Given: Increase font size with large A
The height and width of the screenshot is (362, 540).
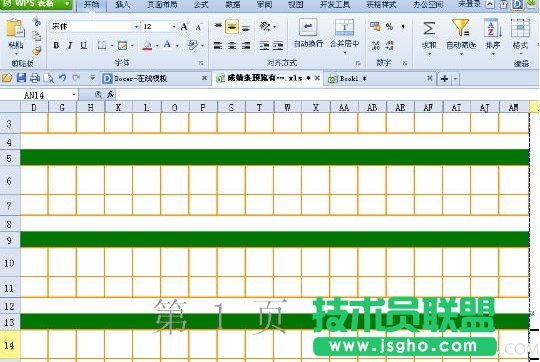Looking at the screenshot, I should click(185, 27).
